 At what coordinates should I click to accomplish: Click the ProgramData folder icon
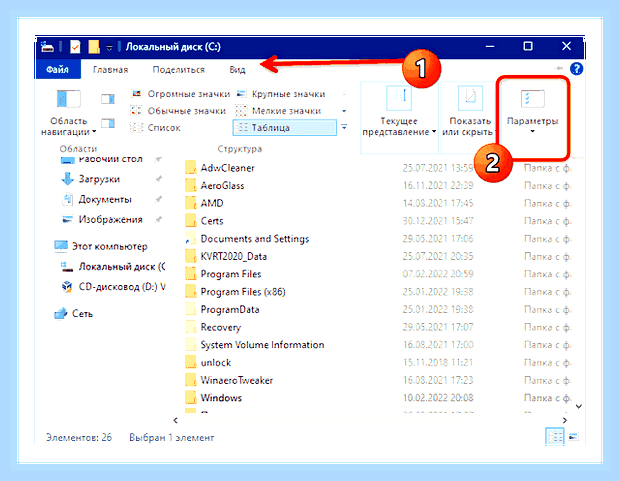191,309
